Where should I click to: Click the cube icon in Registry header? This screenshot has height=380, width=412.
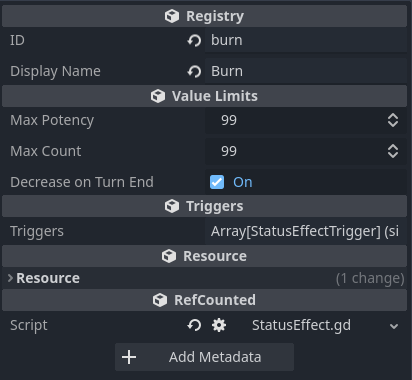coord(172,16)
